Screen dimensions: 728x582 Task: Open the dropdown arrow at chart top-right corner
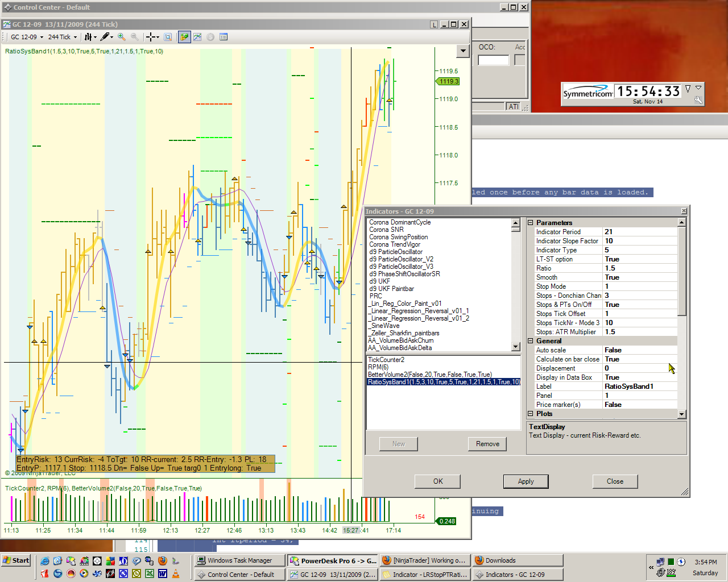click(463, 51)
